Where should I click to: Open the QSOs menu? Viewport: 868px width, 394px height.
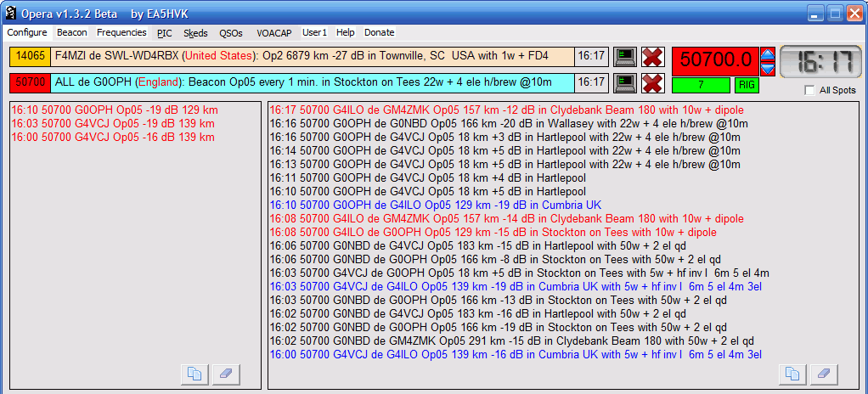click(231, 33)
